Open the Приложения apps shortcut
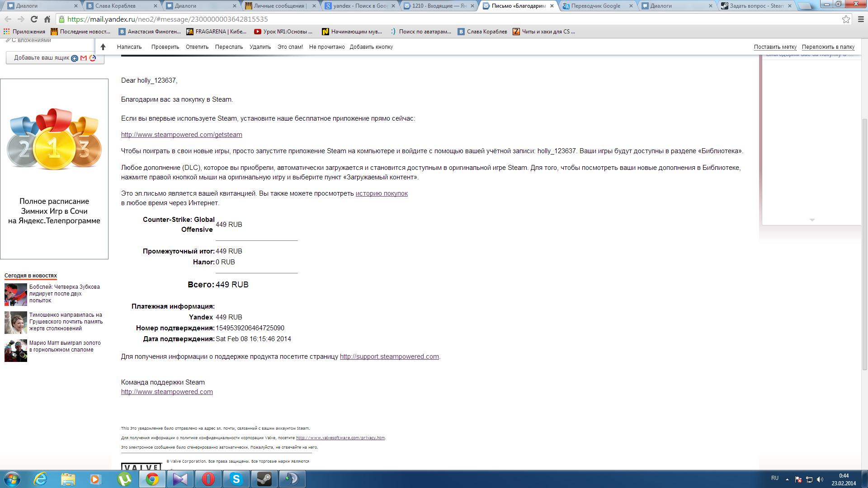Viewport: 868px width, 488px height. point(24,32)
